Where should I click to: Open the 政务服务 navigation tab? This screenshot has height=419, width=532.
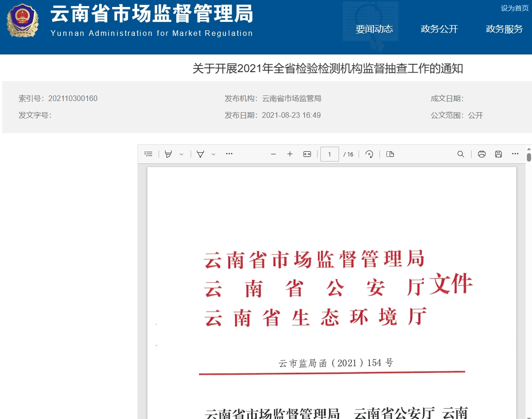[x=505, y=29]
